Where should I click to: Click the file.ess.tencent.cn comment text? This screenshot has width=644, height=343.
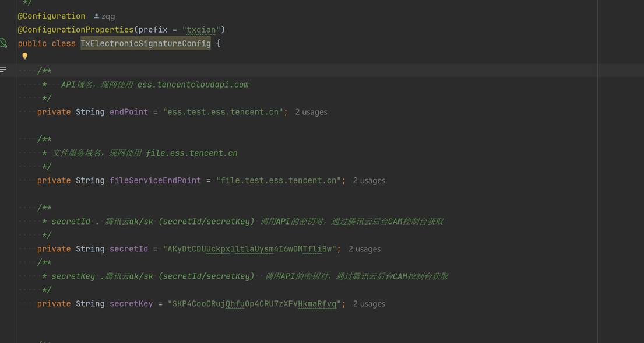tap(191, 153)
